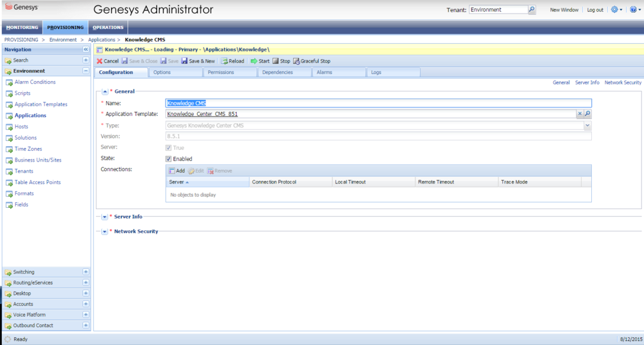644x345 pixels.
Task: Browse Application Template with magnifier icon
Action: pyautogui.click(x=587, y=114)
